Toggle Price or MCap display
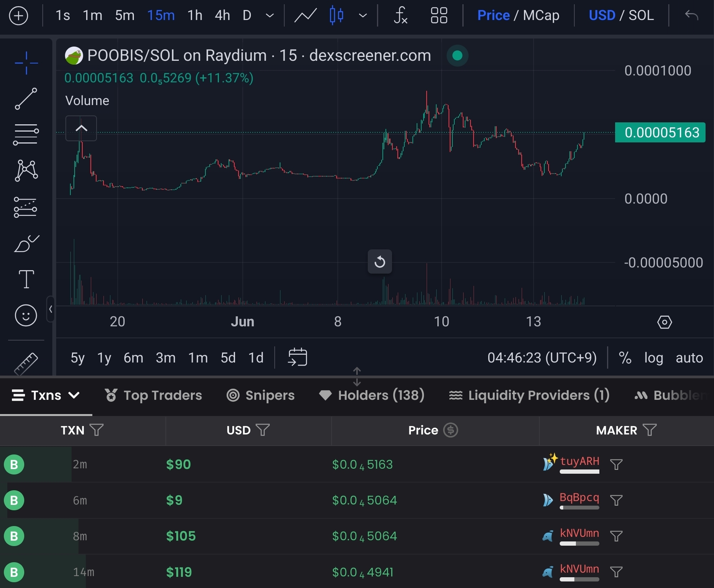Viewport: 714px width, 588px height. pos(518,15)
